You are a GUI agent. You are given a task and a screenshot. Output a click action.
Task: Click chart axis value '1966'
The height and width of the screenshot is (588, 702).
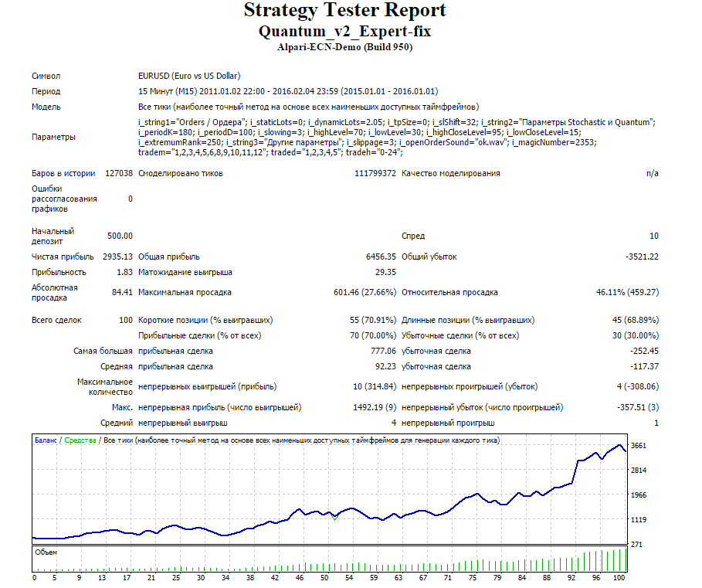639,495
